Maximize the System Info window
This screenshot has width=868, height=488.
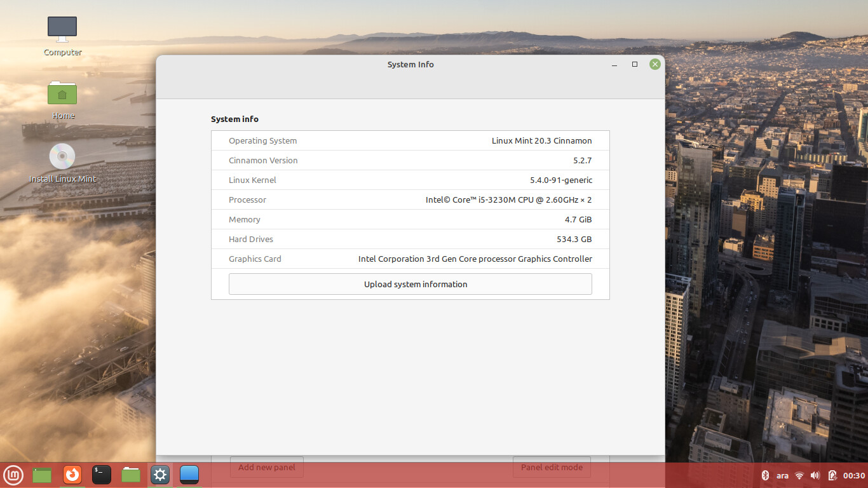(635, 64)
